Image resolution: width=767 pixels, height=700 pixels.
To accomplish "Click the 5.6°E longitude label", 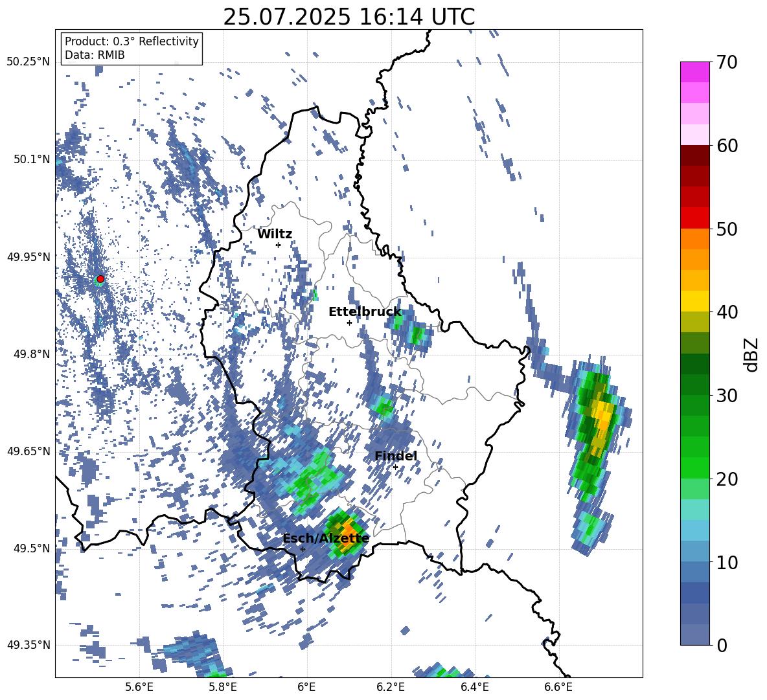I will coord(139,687).
